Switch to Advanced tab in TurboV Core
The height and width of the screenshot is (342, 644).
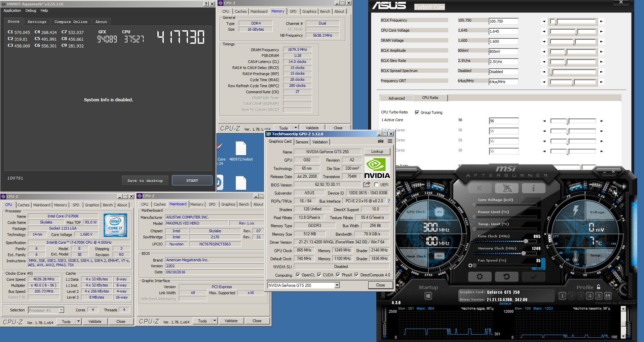[396, 98]
